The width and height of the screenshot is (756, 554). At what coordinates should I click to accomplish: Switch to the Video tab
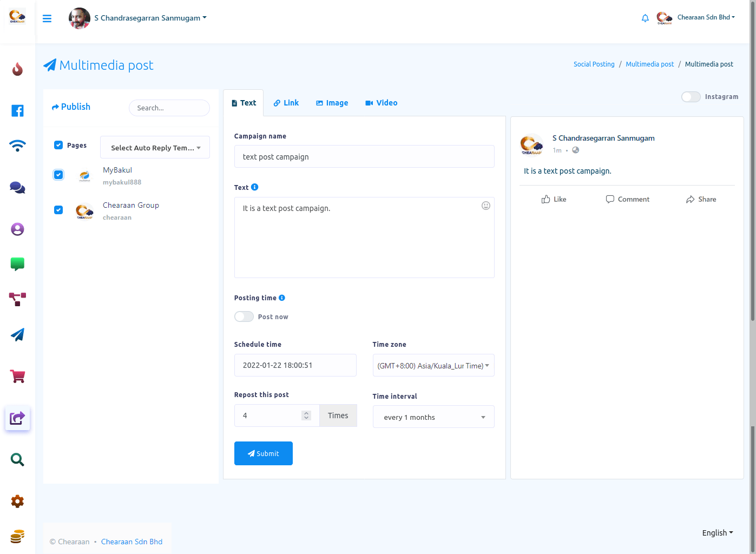click(x=381, y=103)
